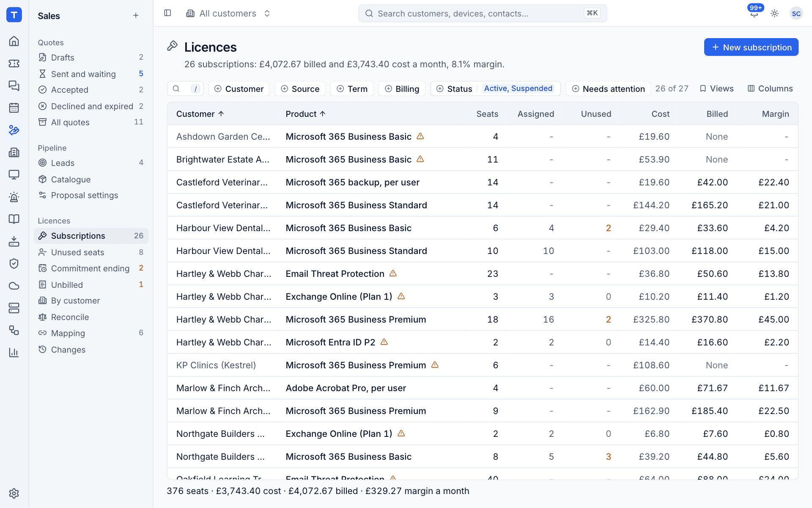Add a Customer filter

coord(239,88)
